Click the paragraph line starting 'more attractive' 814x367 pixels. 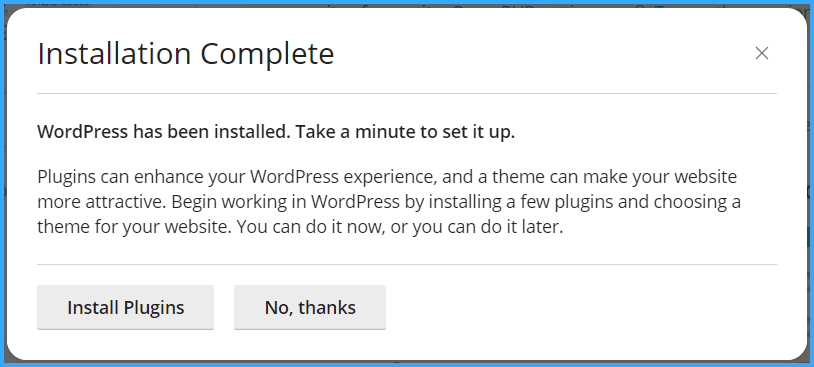[x=389, y=202]
